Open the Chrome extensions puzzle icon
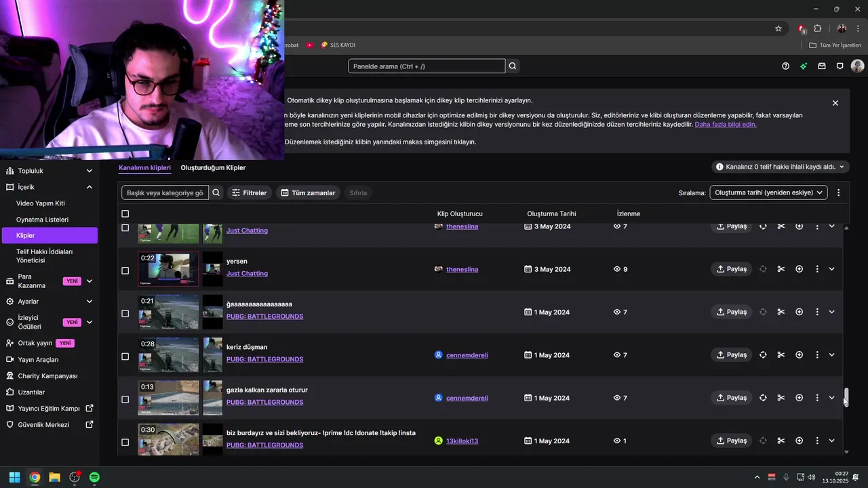 click(x=818, y=28)
